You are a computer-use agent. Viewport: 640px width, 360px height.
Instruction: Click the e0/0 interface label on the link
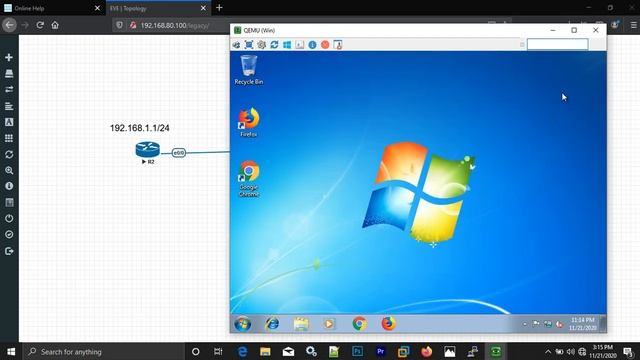tap(179, 153)
